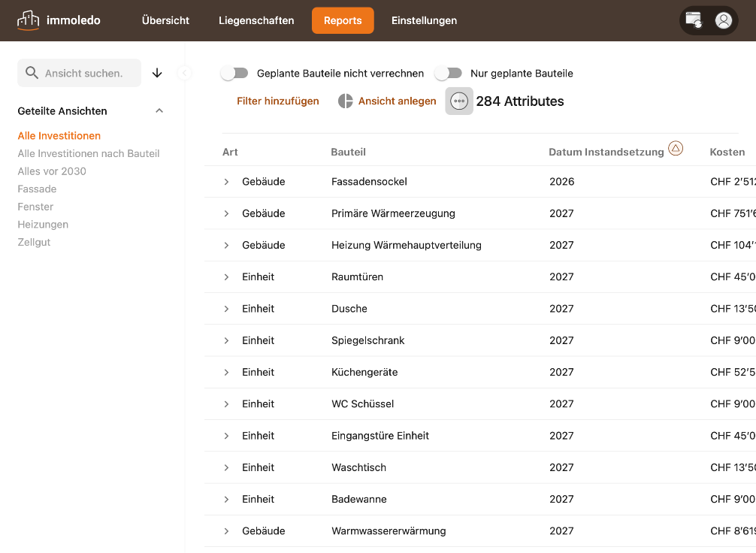The height and width of the screenshot is (553, 756).
Task: Open the Heizungen view
Action: click(x=43, y=225)
